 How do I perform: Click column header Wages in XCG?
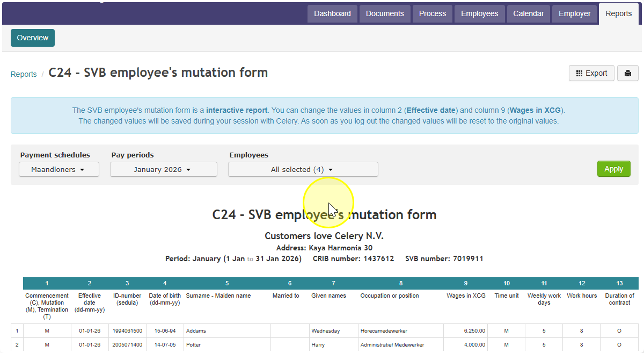[x=466, y=296]
